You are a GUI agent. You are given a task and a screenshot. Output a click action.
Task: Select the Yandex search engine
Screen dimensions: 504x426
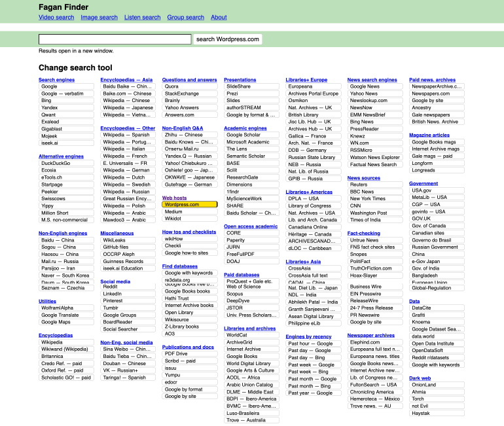click(x=66, y=107)
